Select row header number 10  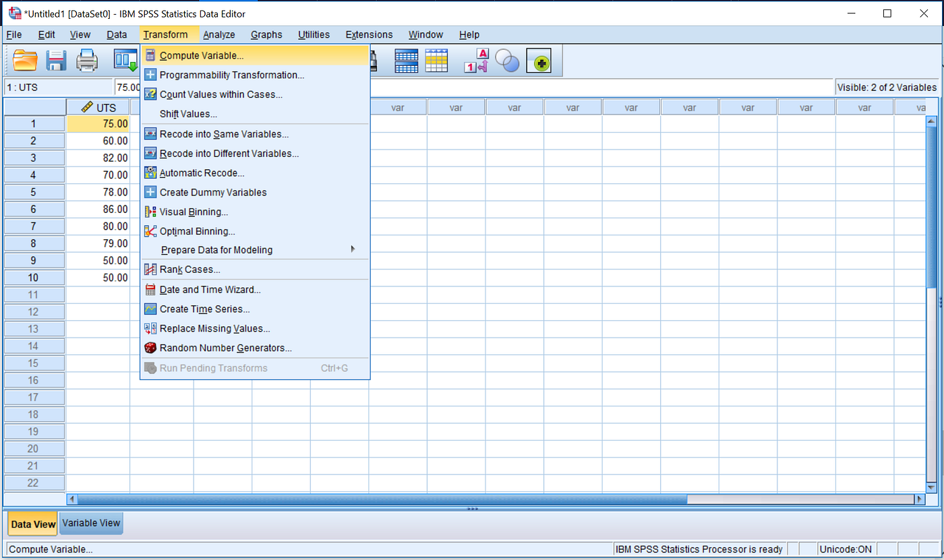tap(34, 278)
